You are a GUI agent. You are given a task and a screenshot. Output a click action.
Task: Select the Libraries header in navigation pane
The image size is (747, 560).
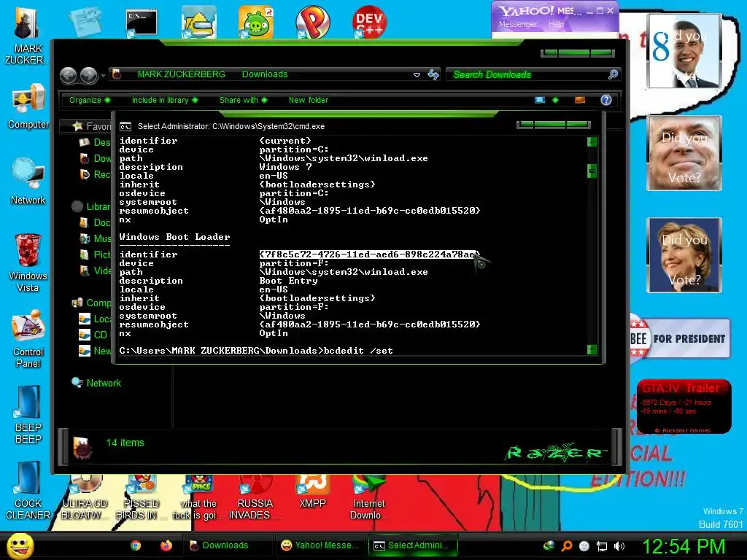(x=91, y=206)
